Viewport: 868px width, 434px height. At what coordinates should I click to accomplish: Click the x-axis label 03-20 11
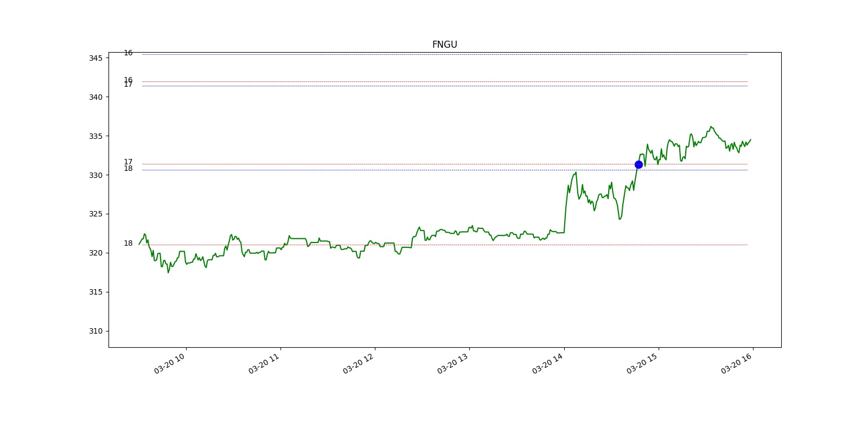pyautogui.click(x=264, y=363)
